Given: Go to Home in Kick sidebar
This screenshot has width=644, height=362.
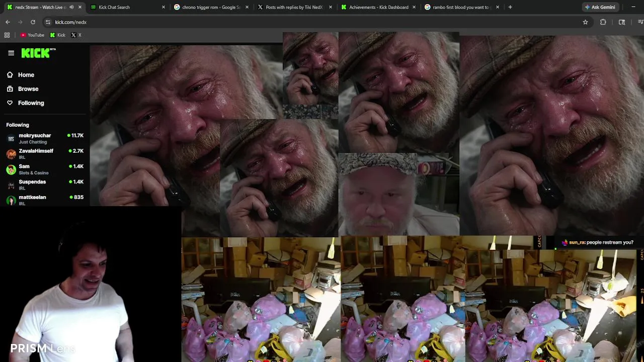Looking at the screenshot, I should click(x=26, y=75).
